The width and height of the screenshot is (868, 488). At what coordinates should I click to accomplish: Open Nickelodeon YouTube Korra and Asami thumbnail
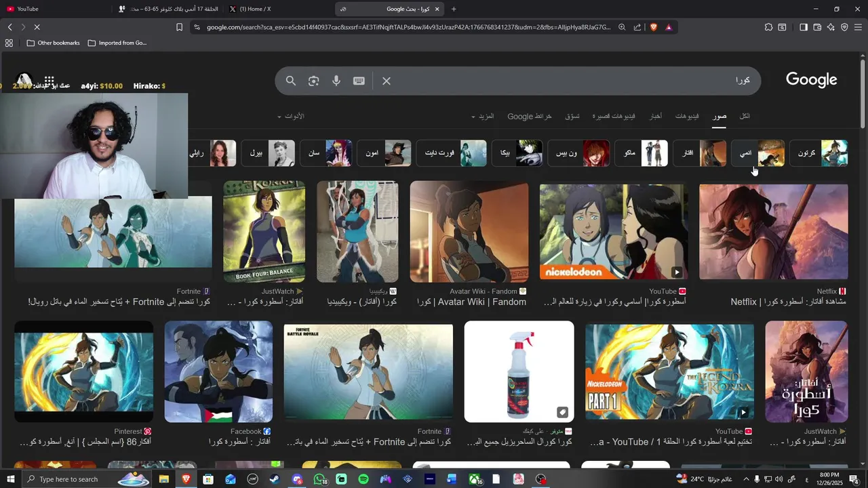[614, 232]
